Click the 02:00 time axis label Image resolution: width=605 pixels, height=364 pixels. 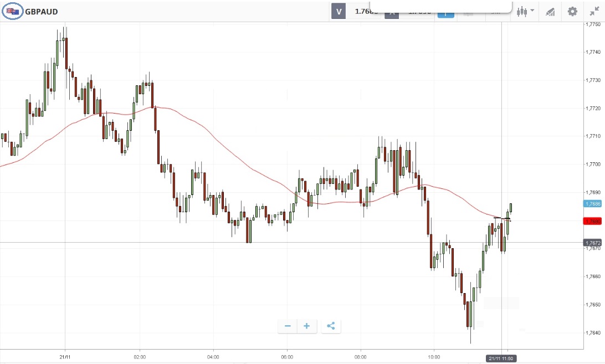pos(140,357)
